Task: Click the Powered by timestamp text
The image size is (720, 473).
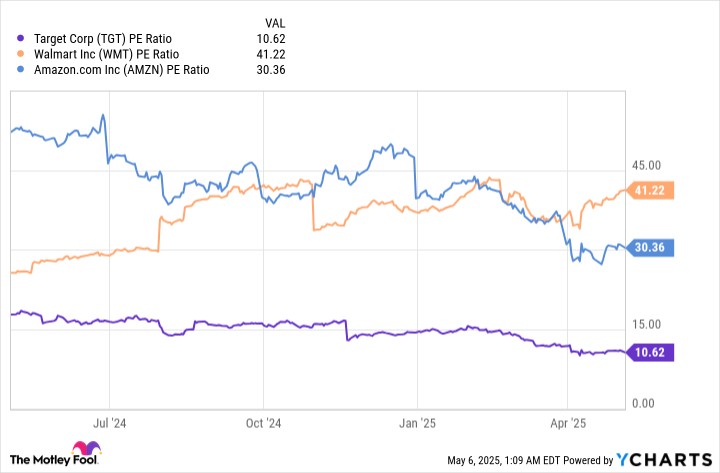Action: click(527, 461)
